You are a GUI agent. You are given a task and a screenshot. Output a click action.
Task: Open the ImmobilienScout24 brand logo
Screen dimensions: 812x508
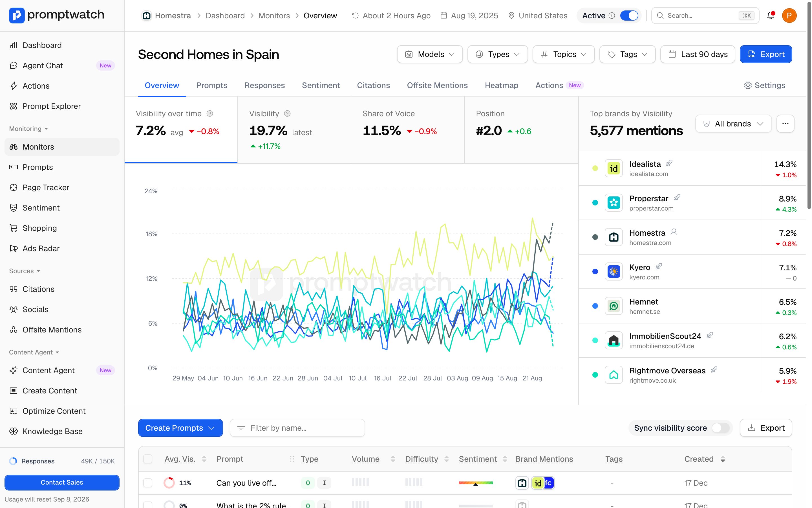tap(614, 340)
